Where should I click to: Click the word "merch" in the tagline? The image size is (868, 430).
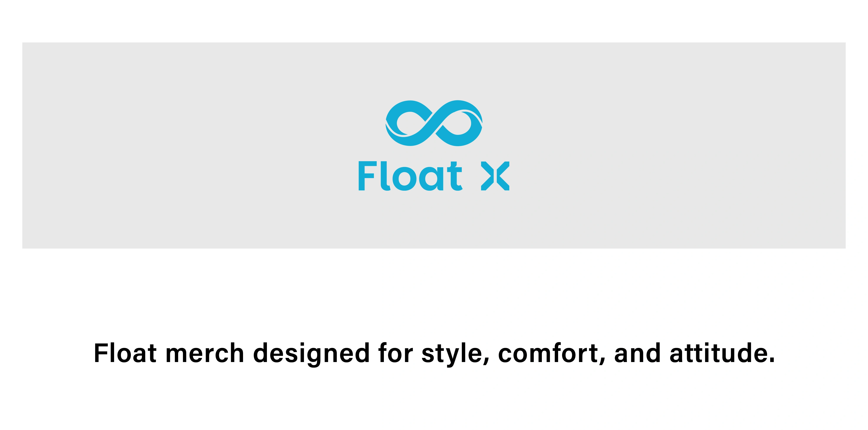click(205, 353)
